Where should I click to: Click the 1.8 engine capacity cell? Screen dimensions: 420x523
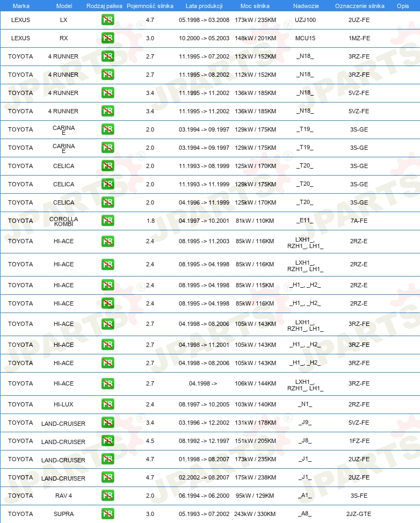coord(150,221)
